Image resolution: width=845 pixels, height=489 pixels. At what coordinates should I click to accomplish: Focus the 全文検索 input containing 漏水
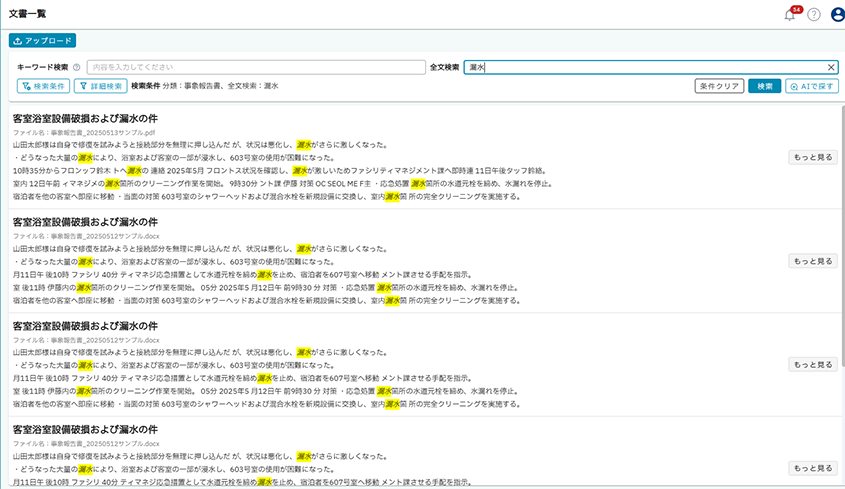point(651,67)
